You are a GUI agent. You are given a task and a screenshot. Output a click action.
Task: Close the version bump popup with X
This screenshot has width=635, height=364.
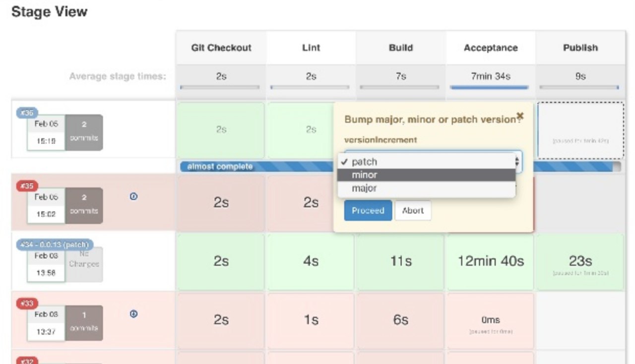[x=520, y=116]
